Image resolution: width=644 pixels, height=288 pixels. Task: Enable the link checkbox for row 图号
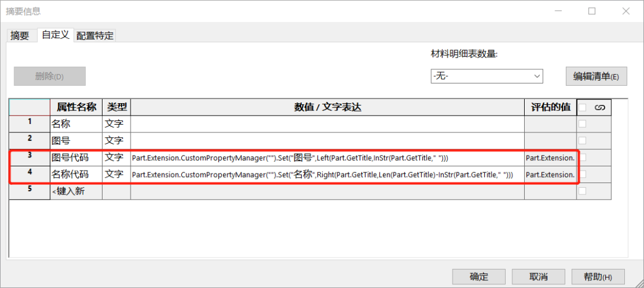[x=583, y=141]
